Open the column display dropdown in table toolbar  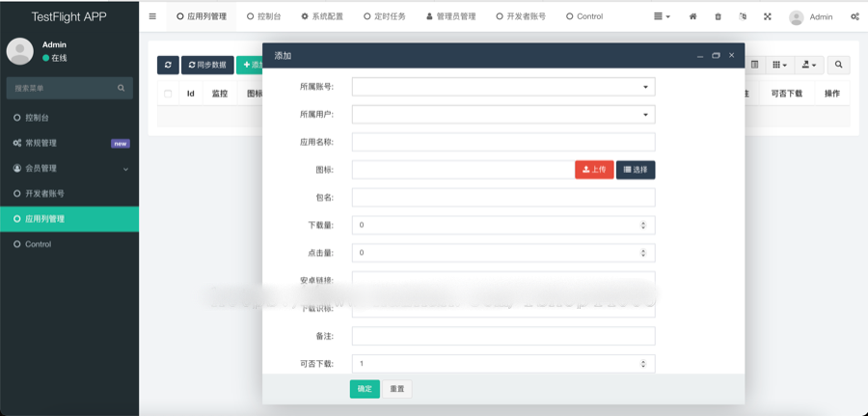pyautogui.click(x=779, y=65)
